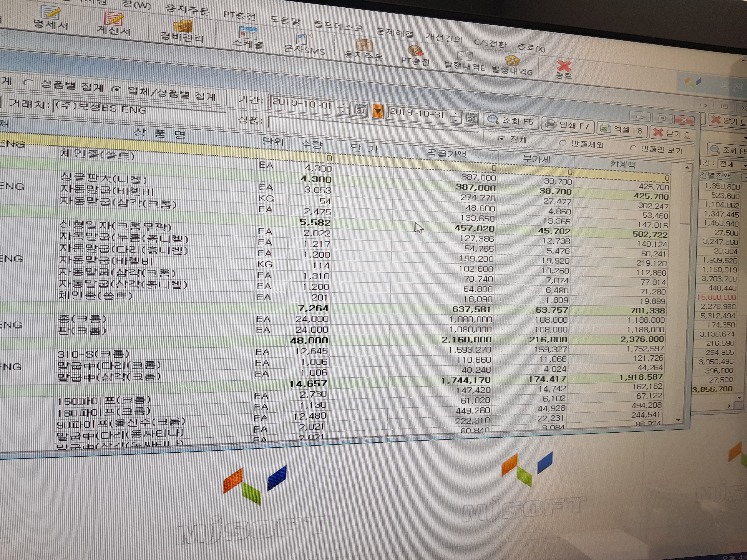
Task: Open calendar picker for start date 2019-10-01
Action: click(x=360, y=109)
